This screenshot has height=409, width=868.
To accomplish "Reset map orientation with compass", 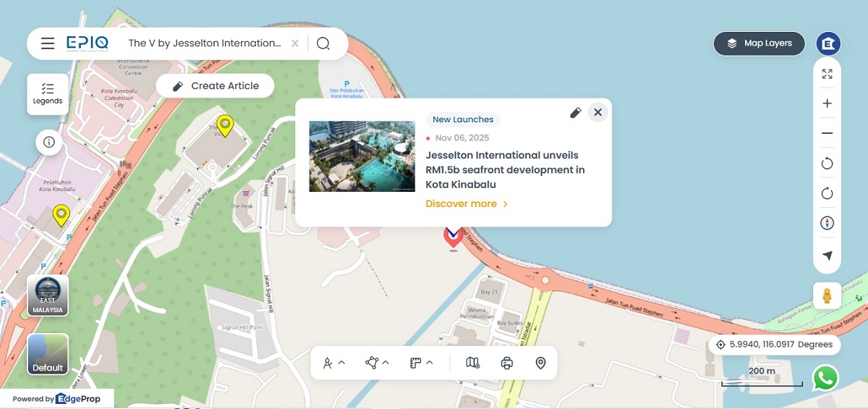I will pyautogui.click(x=827, y=223).
